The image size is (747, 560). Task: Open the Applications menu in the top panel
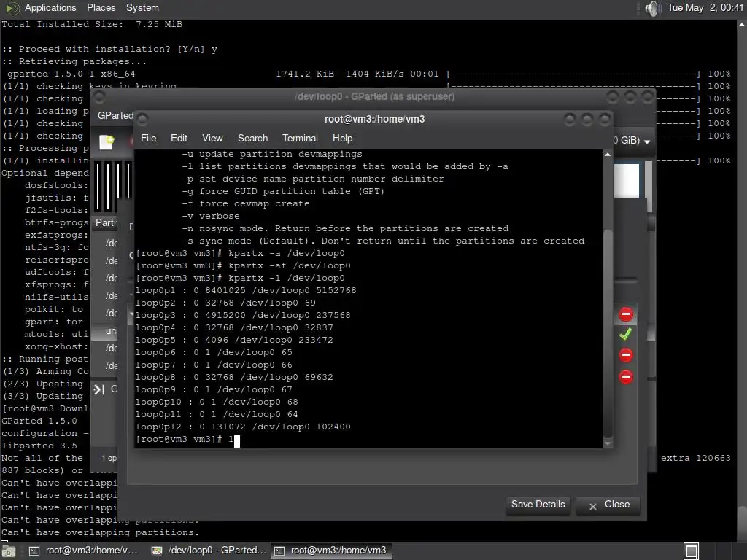click(x=50, y=7)
